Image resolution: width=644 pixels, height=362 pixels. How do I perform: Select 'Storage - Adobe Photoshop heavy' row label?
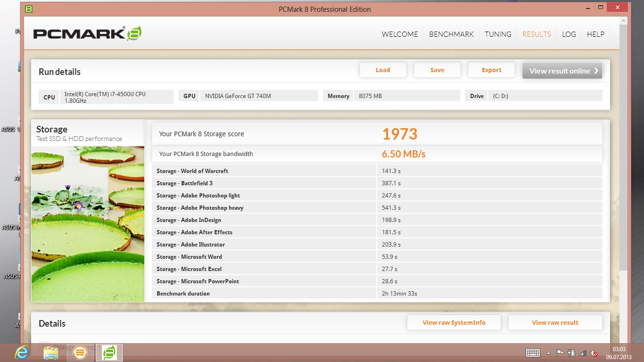click(200, 207)
